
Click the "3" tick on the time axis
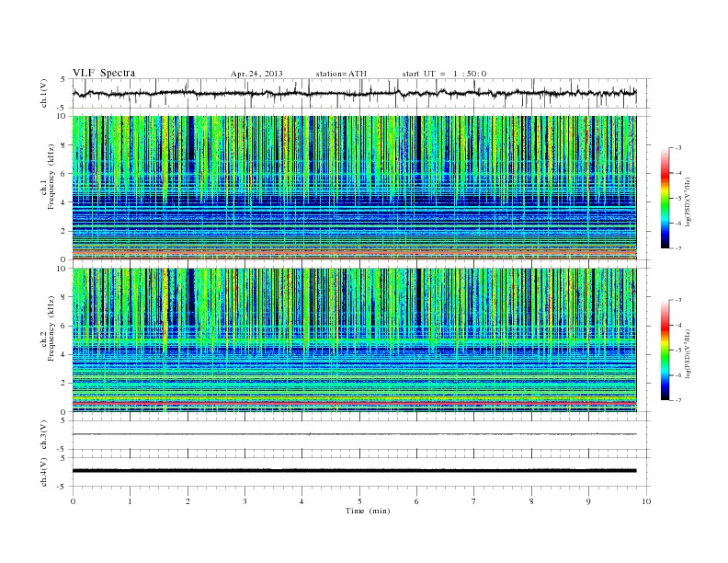pos(245,501)
